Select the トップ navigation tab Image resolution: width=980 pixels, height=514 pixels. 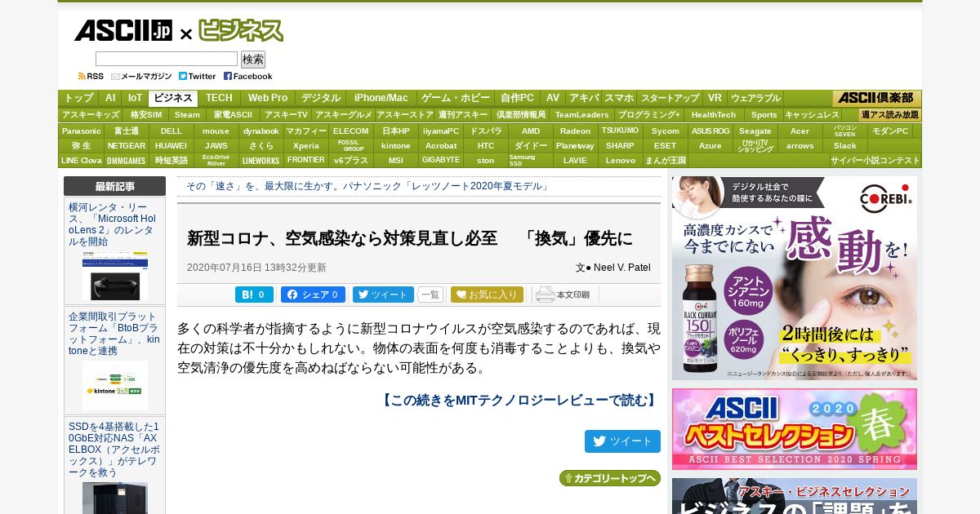[79, 98]
